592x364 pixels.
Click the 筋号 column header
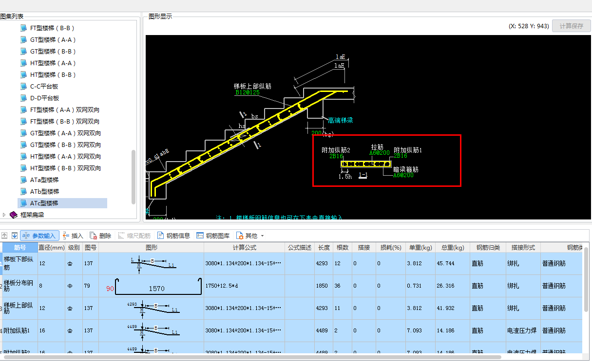pyautogui.click(x=19, y=247)
